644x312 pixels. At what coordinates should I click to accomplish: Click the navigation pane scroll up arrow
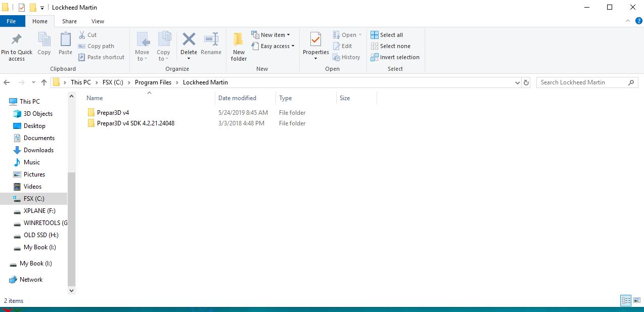71,96
